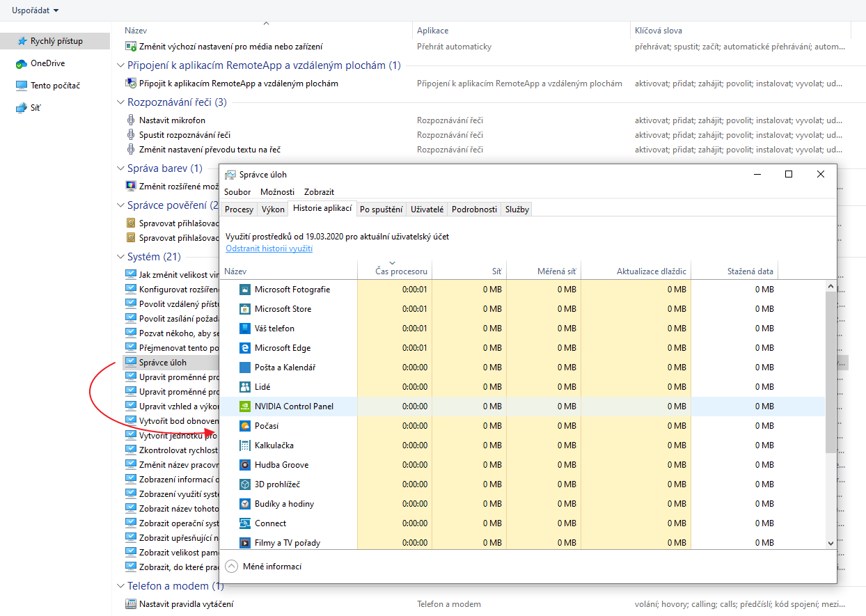
Task: Sort by Stažená data column header
Action: [735, 271]
